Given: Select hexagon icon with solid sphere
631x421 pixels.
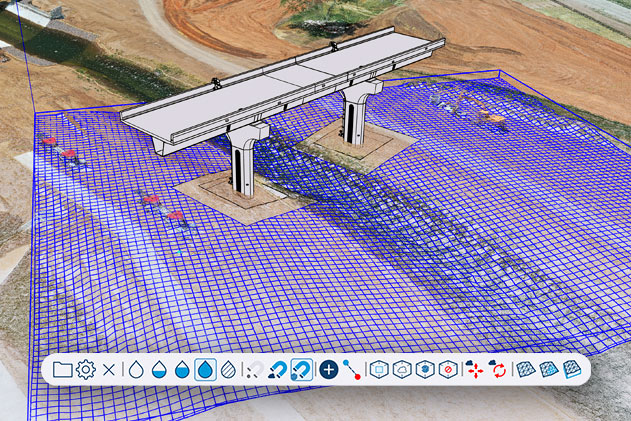Looking at the screenshot, I should (425, 369).
